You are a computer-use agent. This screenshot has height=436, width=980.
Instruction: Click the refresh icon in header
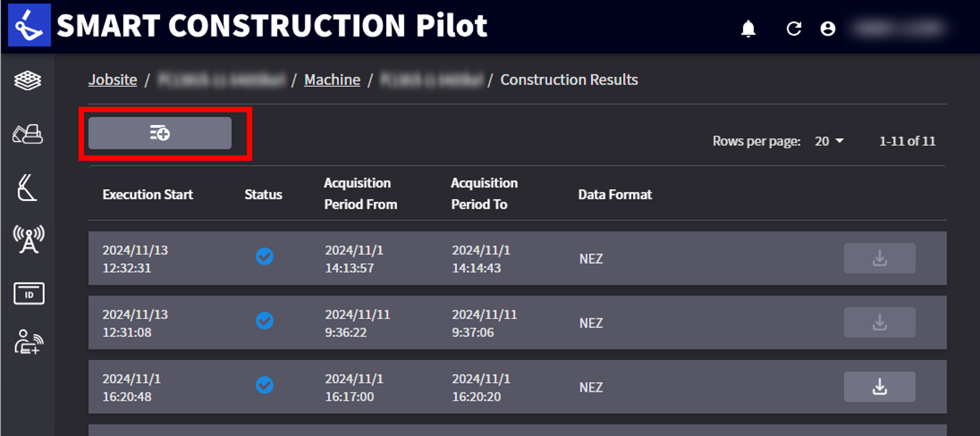click(794, 29)
